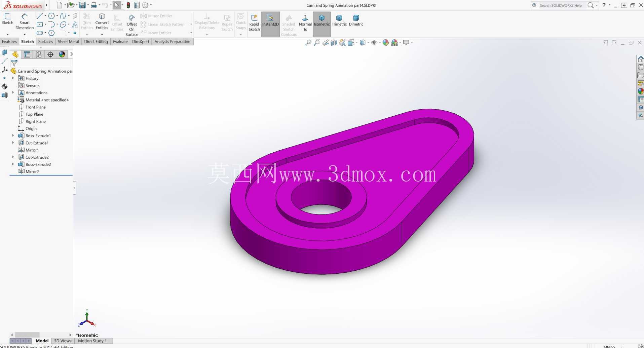Open the Direct Editing tab
The height and width of the screenshot is (348, 644).
click(x=96, y=42)
